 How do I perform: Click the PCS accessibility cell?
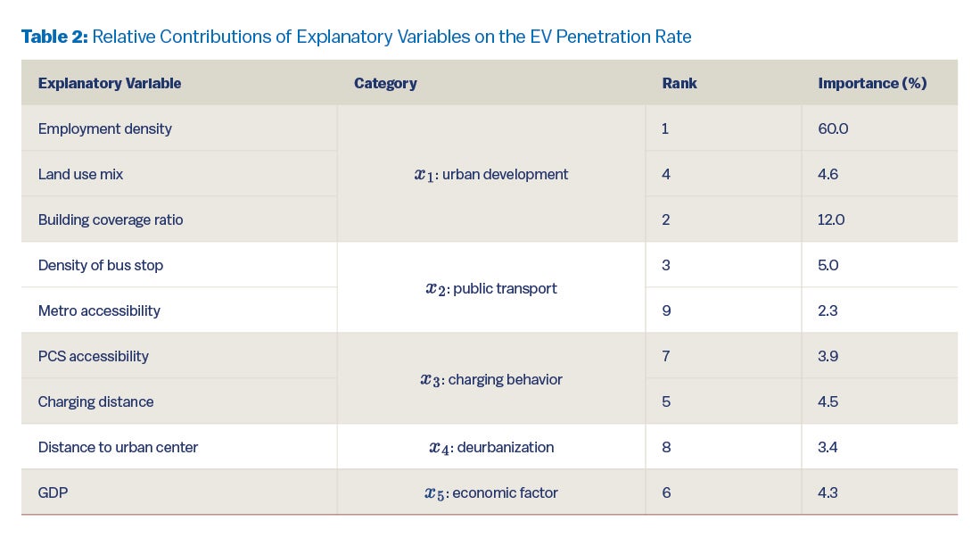pos(94,356)
